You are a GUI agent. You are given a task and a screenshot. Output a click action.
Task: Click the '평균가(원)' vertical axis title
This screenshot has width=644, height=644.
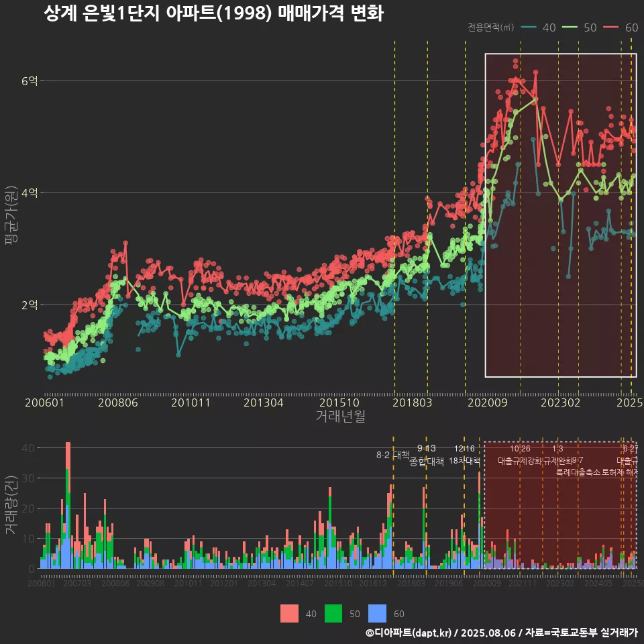point(11,215)
